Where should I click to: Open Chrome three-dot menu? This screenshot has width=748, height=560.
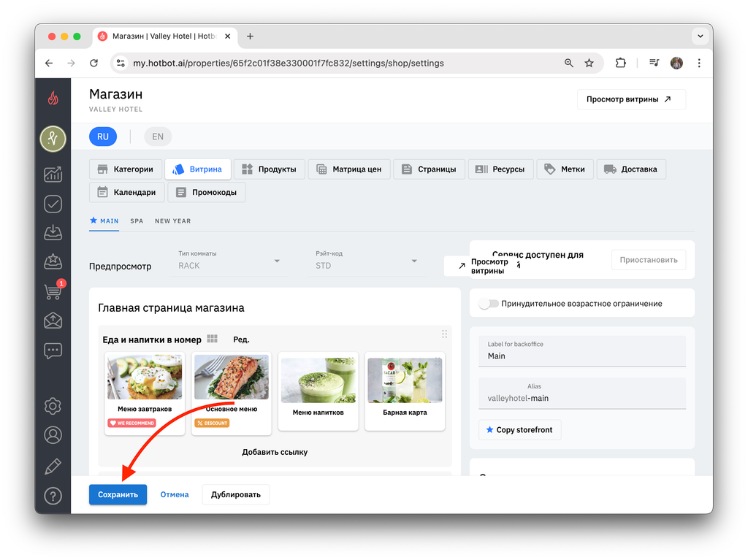point(699,63)
